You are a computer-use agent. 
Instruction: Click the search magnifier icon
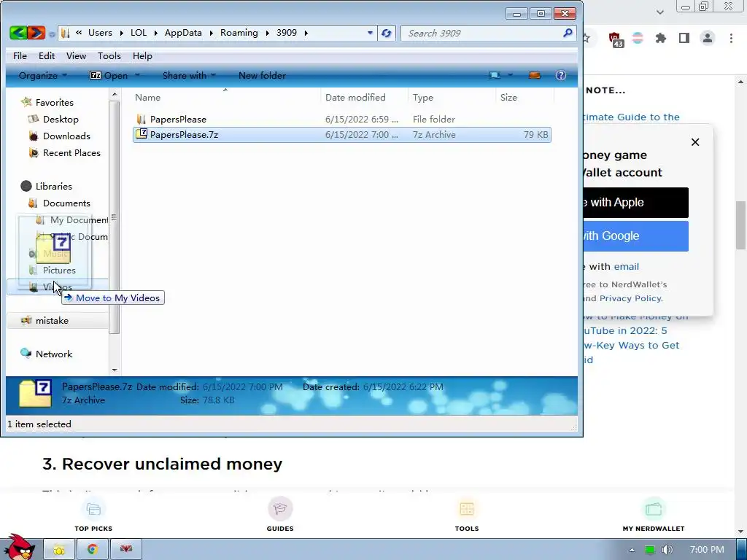click(568, 33)
